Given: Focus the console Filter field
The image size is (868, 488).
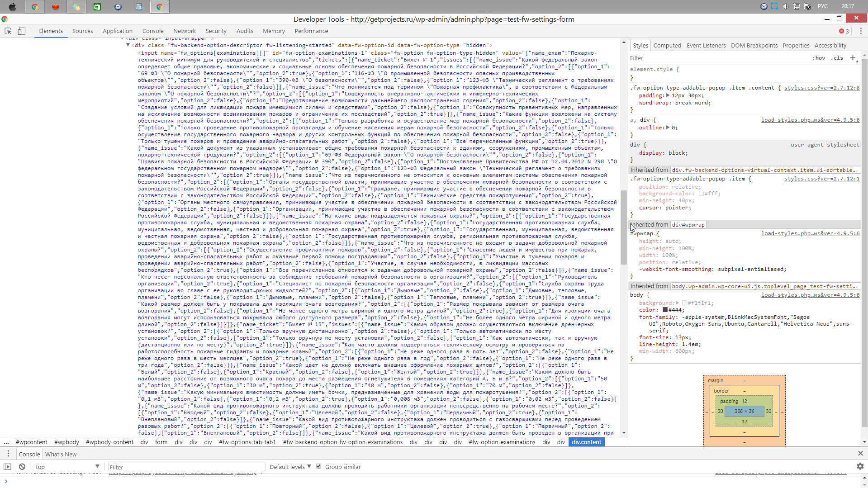Looking at the screenshot, I should pyautogui.click(x=186, y=467).
